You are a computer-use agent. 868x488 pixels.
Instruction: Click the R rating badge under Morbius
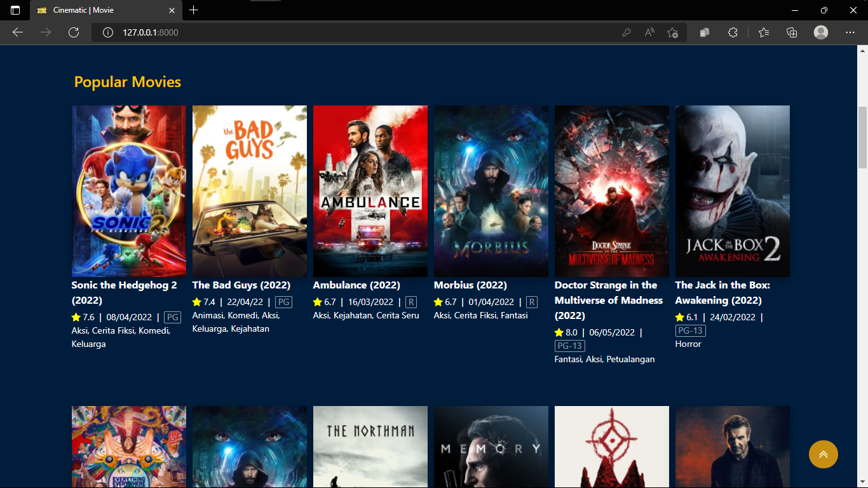[x=532, y=302]
